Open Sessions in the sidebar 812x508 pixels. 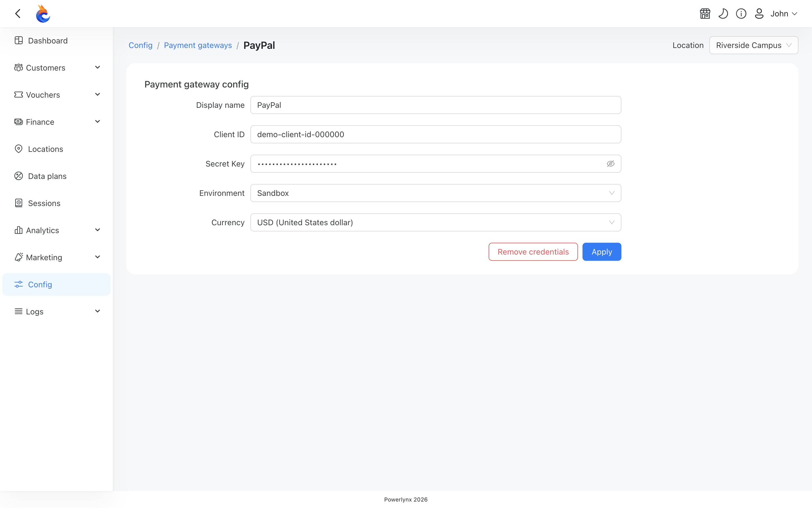56,203
